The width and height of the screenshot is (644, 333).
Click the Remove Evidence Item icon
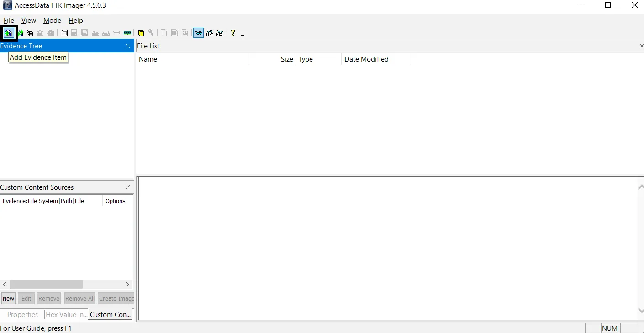40,33
